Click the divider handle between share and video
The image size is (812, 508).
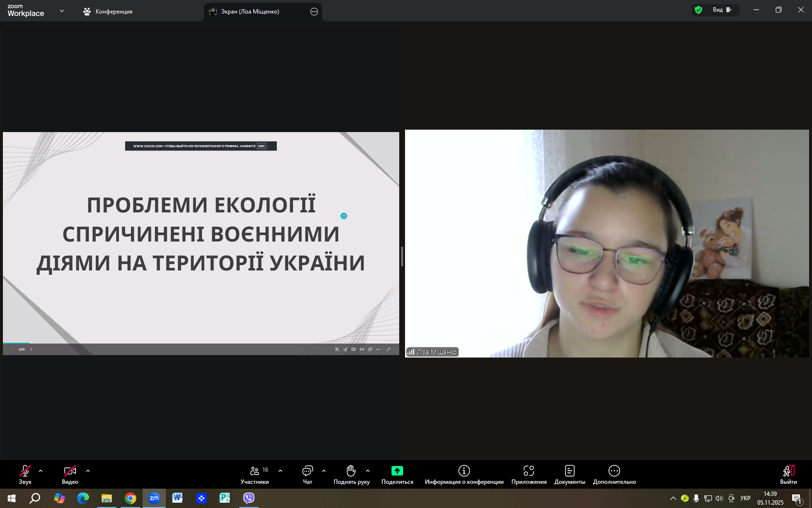click(x=402, y=256)
